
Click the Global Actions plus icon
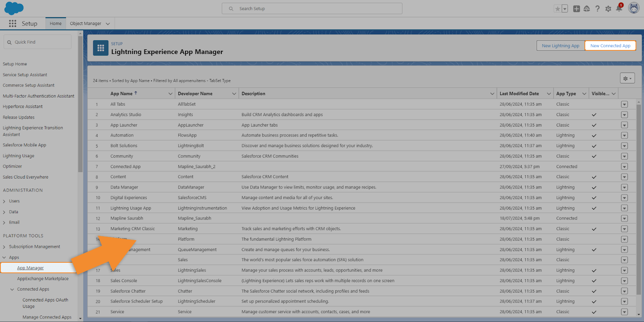point(576,8)
